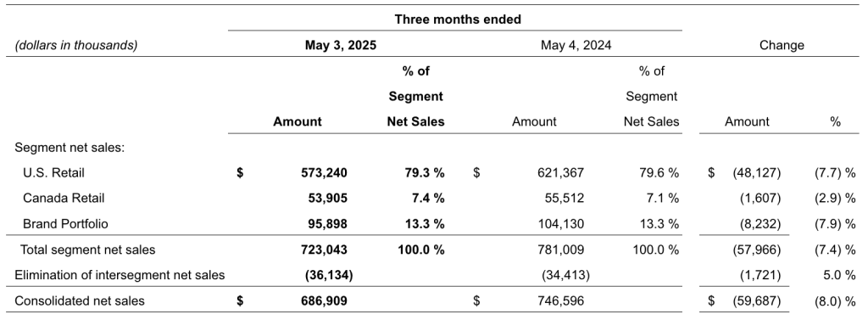Select the Canada Retail row label
Screen dimensions: 868x320
pyautogui.click(x=63, y=198)
